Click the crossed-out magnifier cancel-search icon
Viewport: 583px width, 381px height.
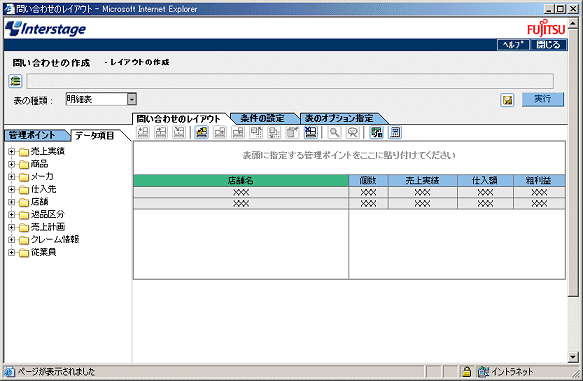tap(352, 132)
